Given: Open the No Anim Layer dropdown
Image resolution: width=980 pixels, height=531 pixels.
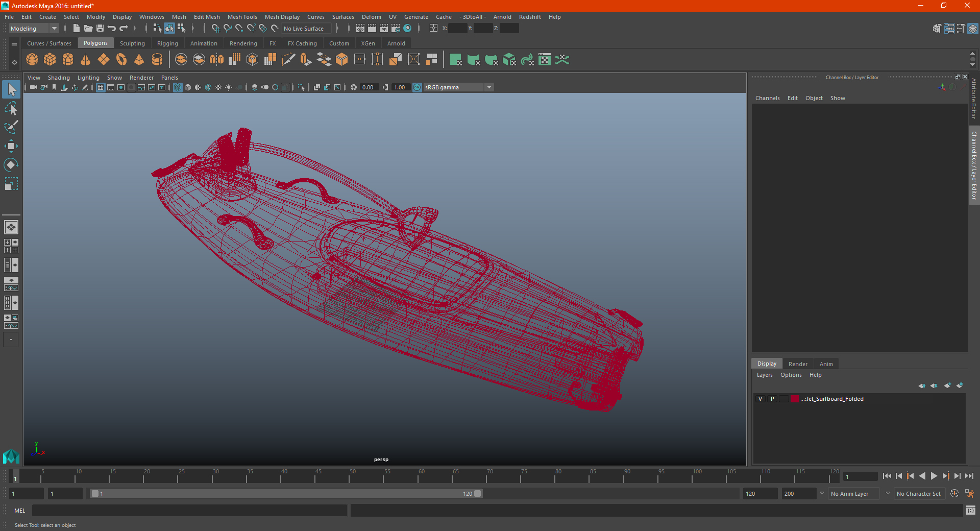Looking at the screenshot, I should click(x=855, y=494).
